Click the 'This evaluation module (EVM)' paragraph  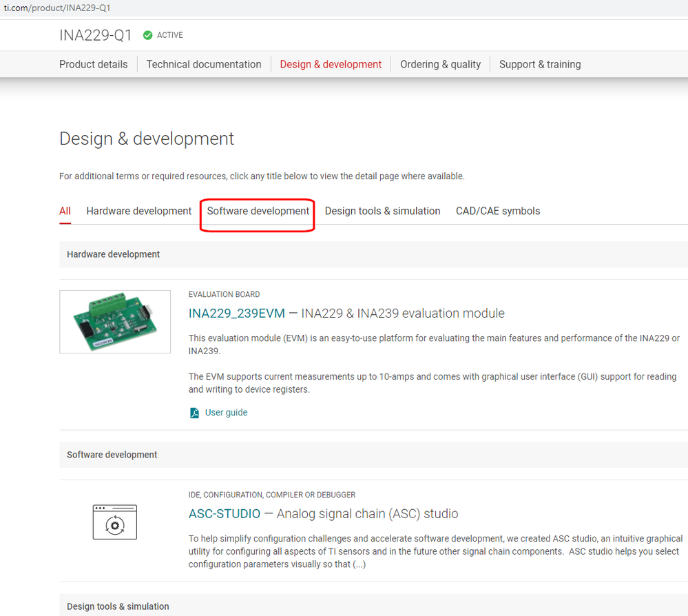[x=435, y=345]
